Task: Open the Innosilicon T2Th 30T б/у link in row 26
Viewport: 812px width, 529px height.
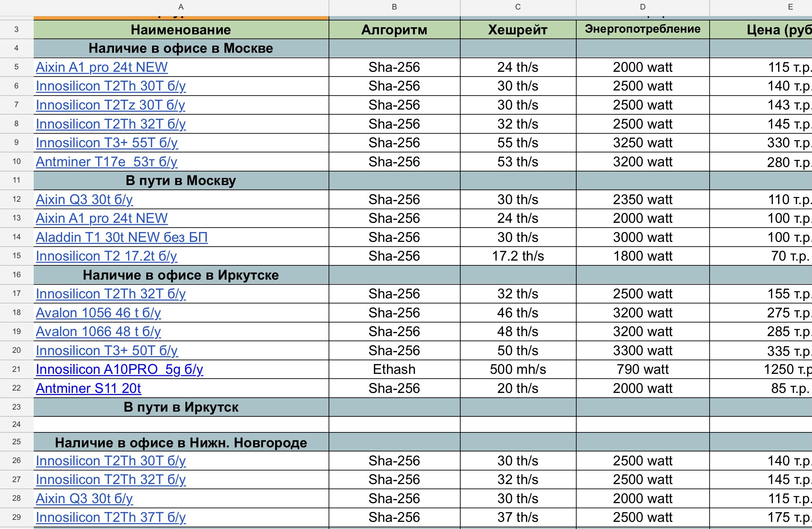Action: pos(111,461)
